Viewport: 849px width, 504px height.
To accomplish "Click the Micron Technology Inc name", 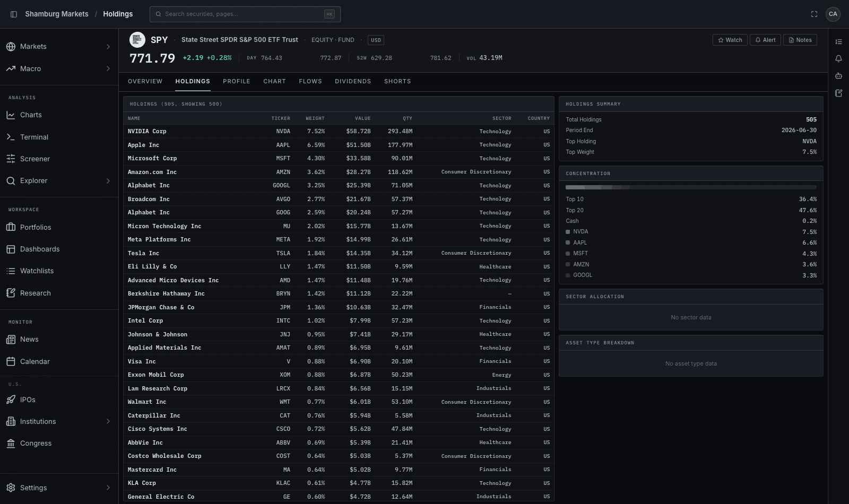I will [164, 226].
